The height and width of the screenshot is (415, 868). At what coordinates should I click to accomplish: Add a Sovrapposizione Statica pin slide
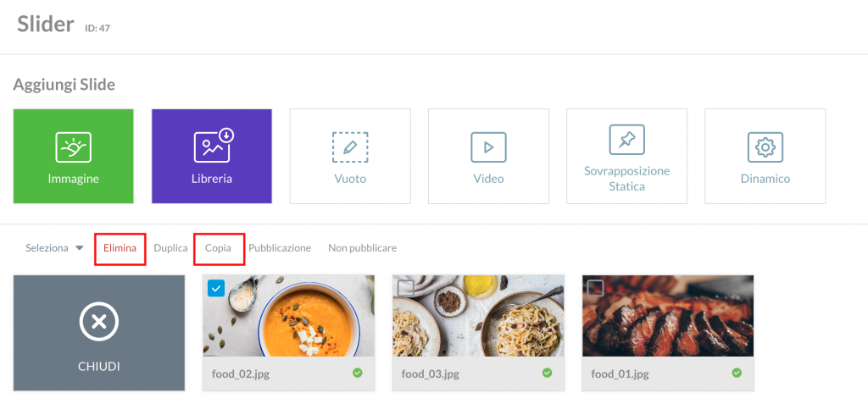click(x=626, y=140)
